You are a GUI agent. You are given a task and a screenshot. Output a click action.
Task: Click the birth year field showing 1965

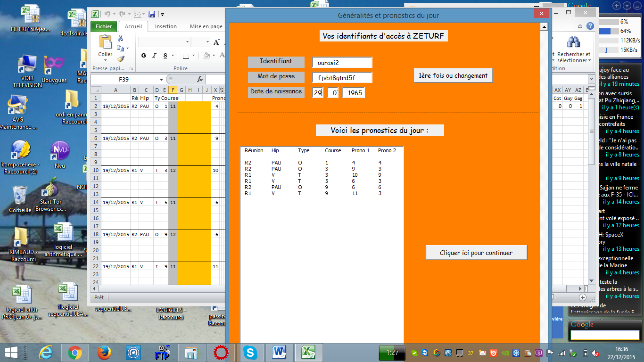(x=354, y=93)
